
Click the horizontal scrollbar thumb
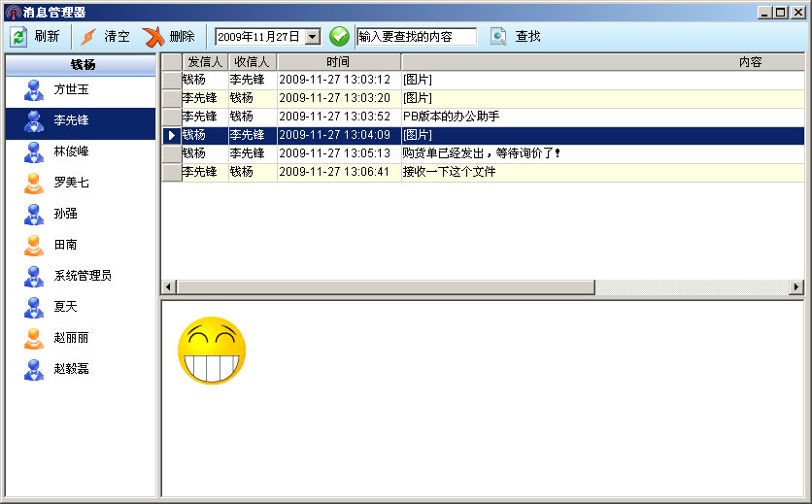[386, 287]
